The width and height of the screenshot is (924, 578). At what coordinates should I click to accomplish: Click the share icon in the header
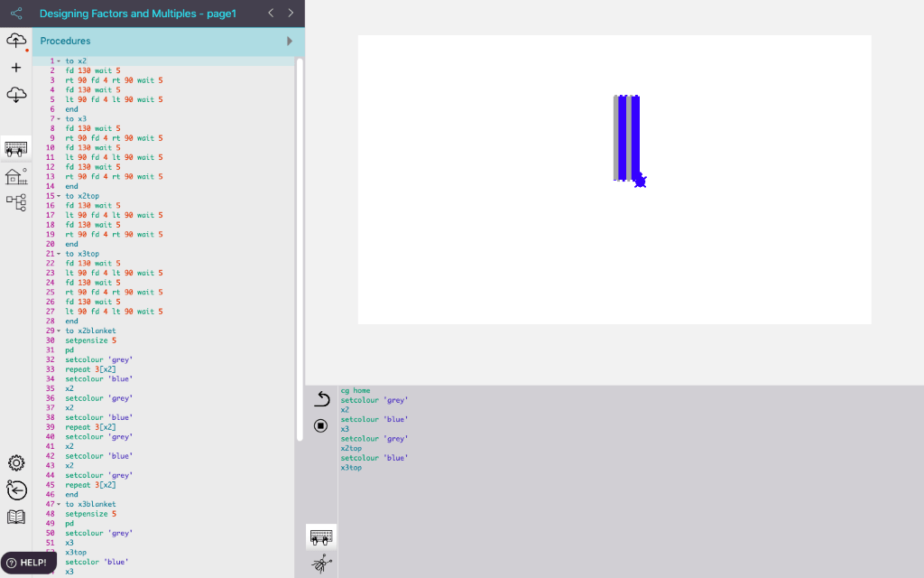point(16,14)
